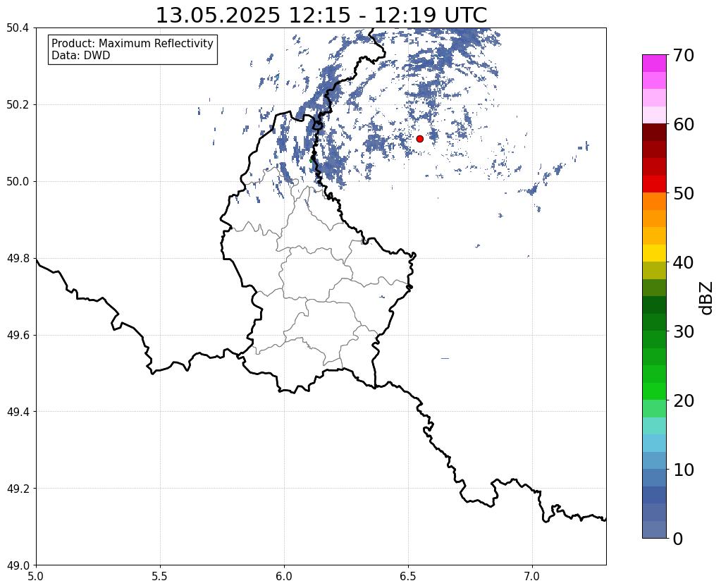
Task: Pick the yellow colorbar segment just above 40
Action: [x=654, y=253]
